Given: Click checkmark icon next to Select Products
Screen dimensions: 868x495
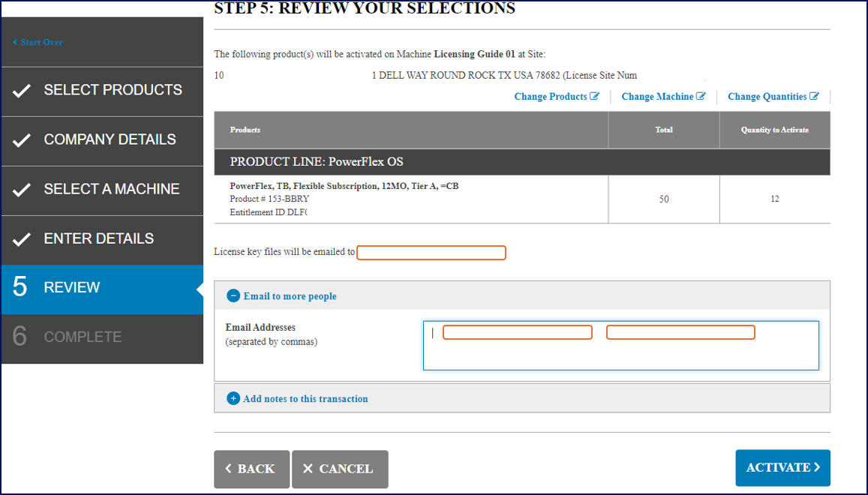Looking at the screenshot, I should (x=22, y=91).
